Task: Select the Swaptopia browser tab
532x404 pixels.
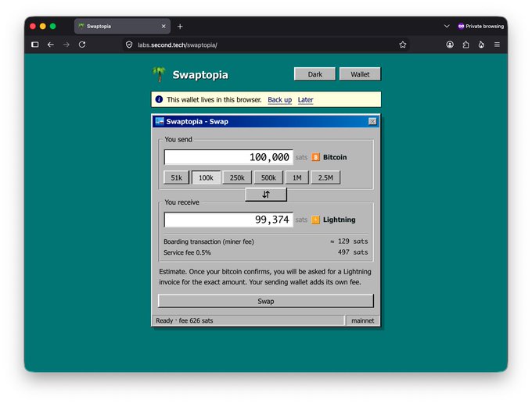Action: (123, 26)
